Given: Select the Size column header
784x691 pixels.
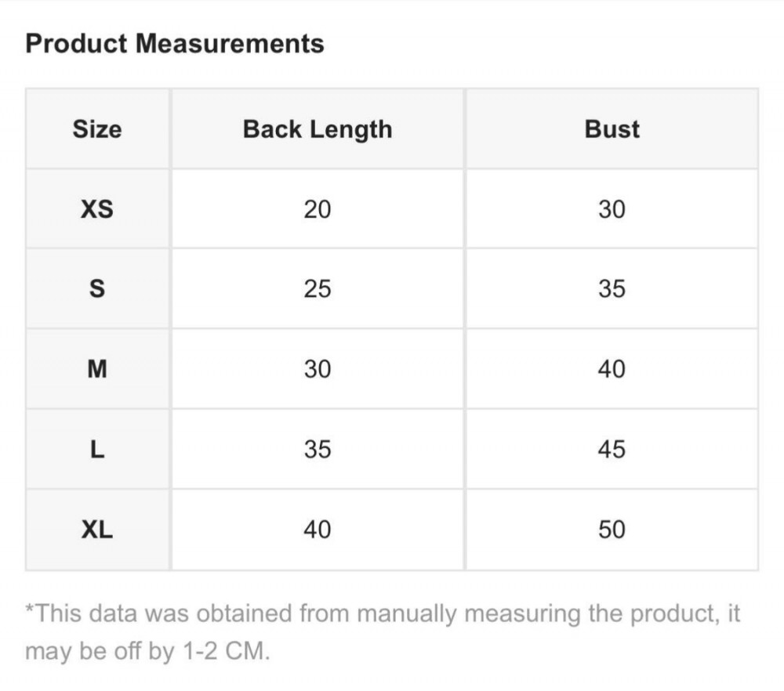Looking at the screenshot, I should tap(97, 129).
